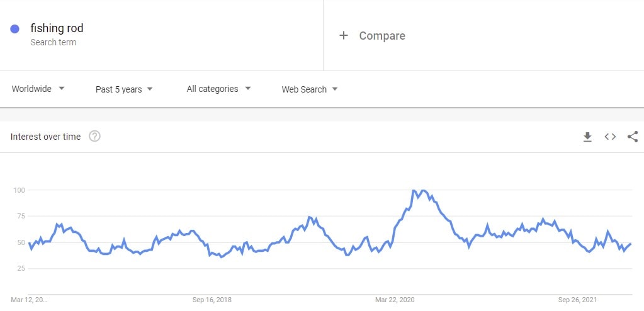
Task: Click the Interest over time heading
Action: pyautogui.click(x=45, y=137)
